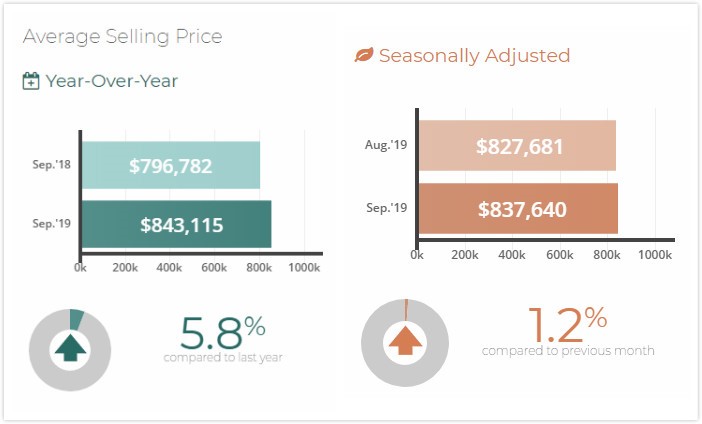Click the 1.2% value text
The width and height of the screenshot is (702, 424).
(x=566, y=324)
